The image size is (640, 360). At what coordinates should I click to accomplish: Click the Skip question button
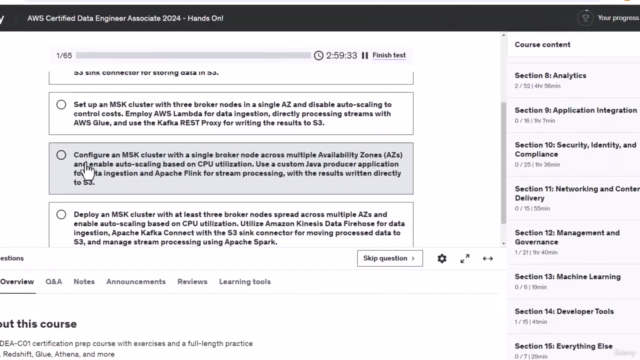(390, 258)
